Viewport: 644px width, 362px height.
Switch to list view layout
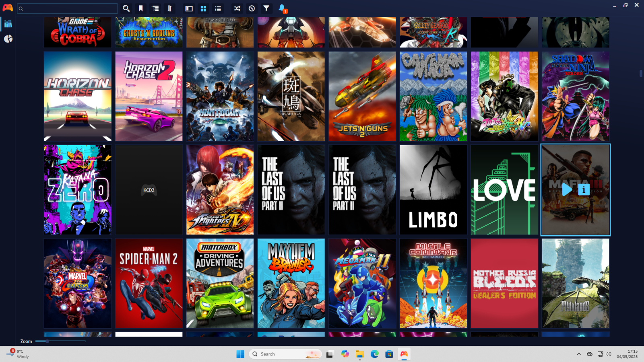218,8
